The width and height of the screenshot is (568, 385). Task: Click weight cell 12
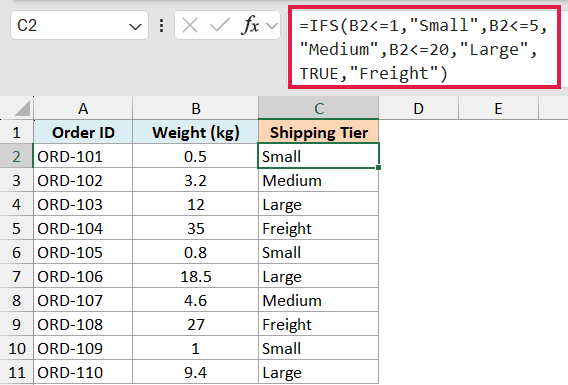tap(196, 204)
